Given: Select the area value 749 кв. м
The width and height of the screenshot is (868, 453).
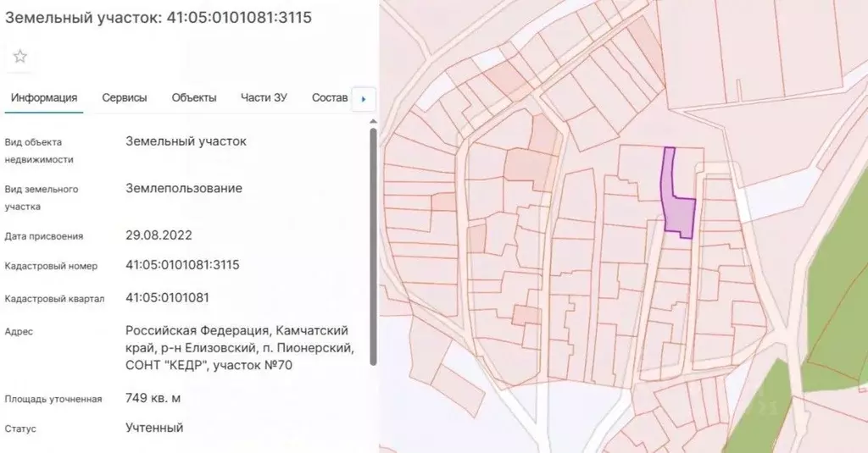Looking at the screenshot, I should [x=153, y=398].
